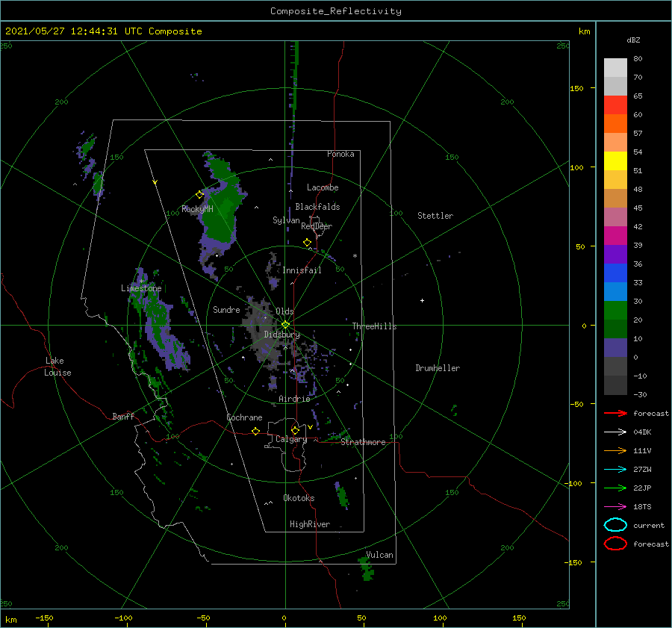Image resolution: width=672 pixels, height=628 pixels.
Task: Select the bright green 30–20 dBZ swatch
Action: point(615,311)
